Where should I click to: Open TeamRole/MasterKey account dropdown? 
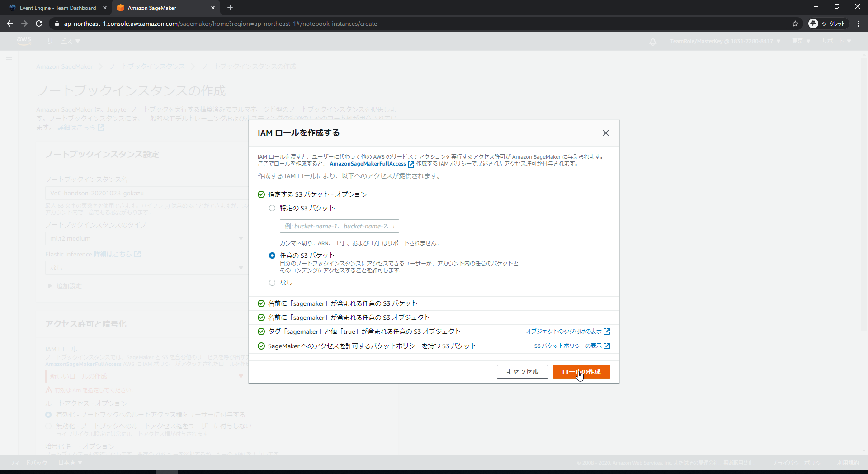(725, 41)
